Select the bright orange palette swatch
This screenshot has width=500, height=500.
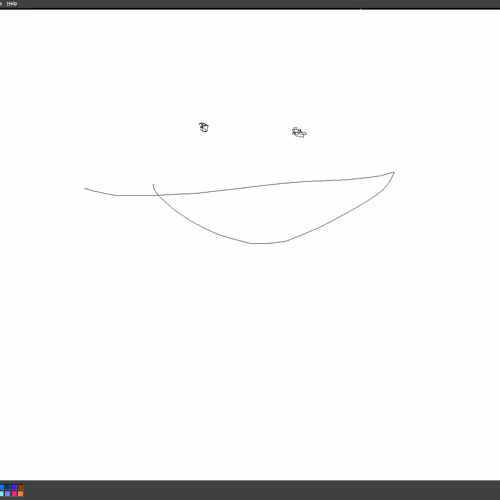tap(20, 493)
